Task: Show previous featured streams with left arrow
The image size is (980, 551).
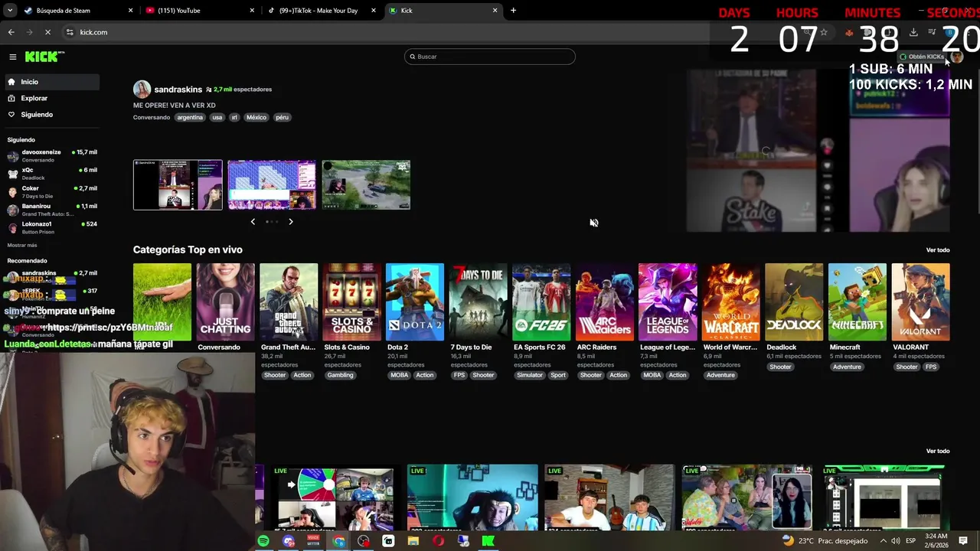Action: [x=253, y=222]
